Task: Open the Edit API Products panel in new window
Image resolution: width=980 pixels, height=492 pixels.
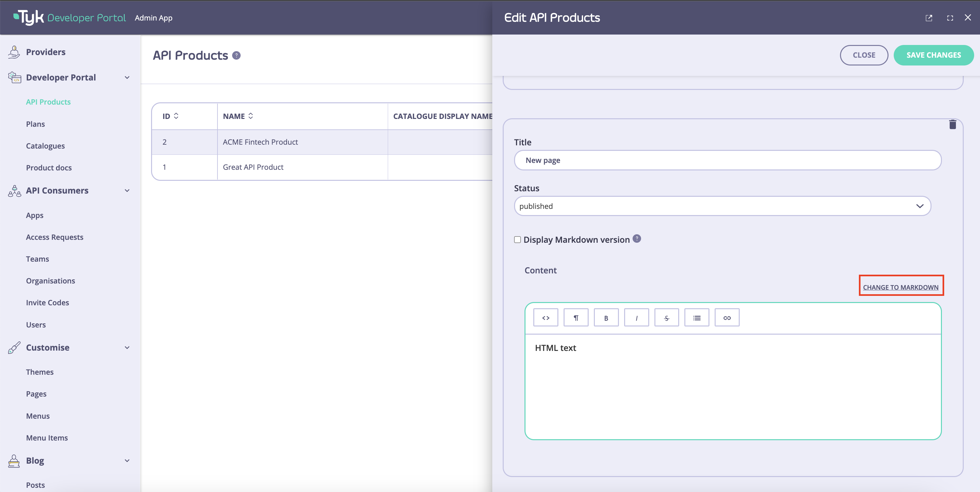Action: 929,18
